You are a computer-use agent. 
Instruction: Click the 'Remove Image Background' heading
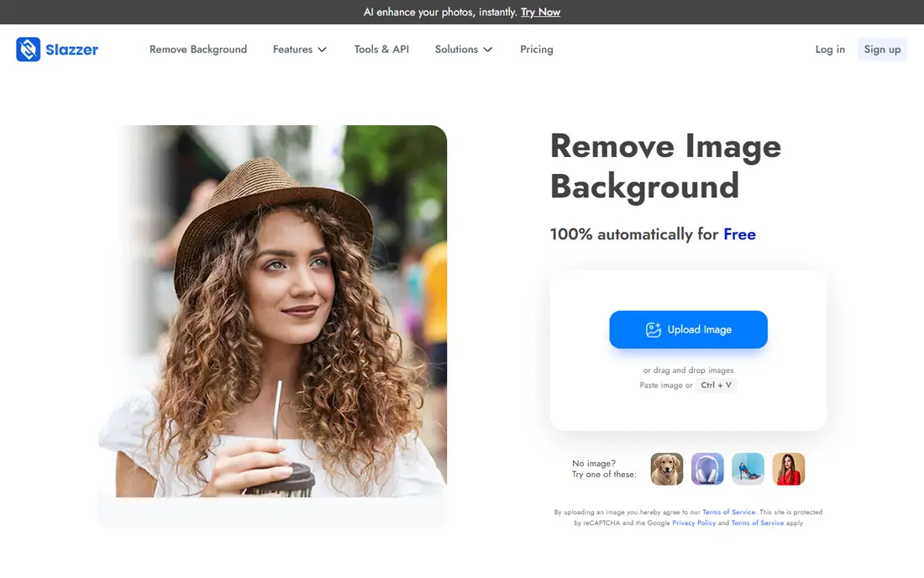[x=666, y=166]
